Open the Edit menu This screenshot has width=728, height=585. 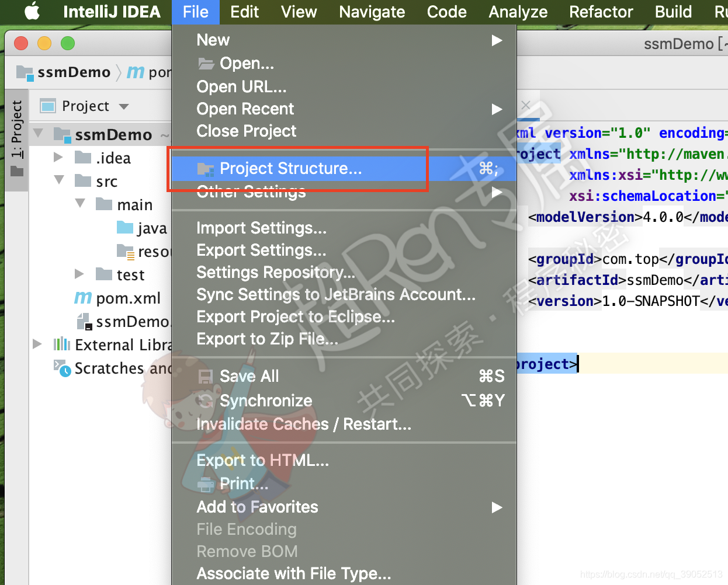244,12
